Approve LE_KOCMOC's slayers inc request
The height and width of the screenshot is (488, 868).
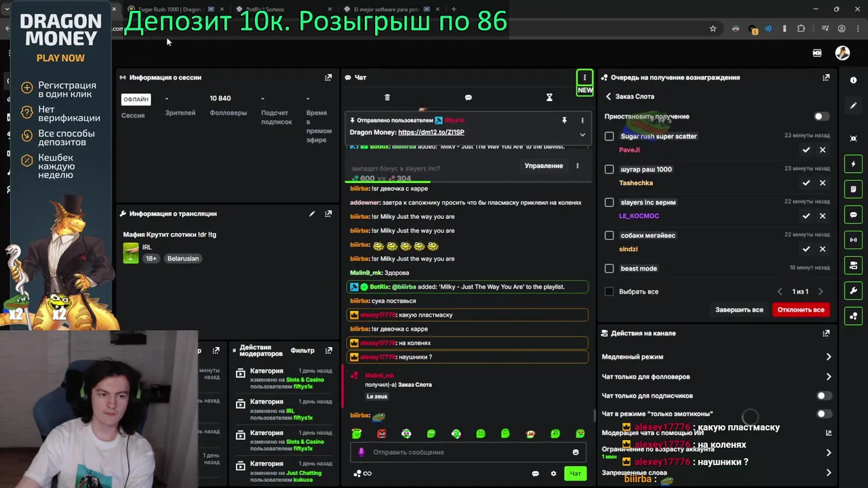coord(806,216)
